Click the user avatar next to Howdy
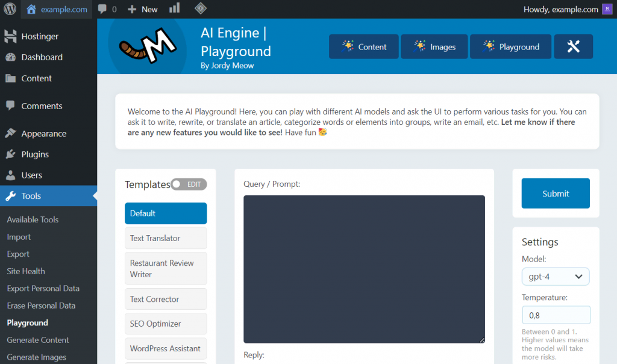The image size is (617, 364). click(x=608, y=8)
